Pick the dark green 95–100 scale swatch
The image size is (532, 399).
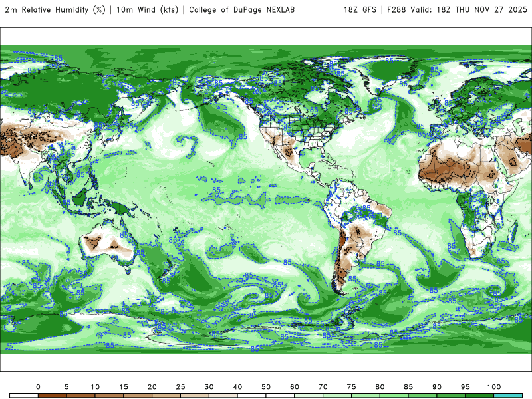[x=479, y=396]
